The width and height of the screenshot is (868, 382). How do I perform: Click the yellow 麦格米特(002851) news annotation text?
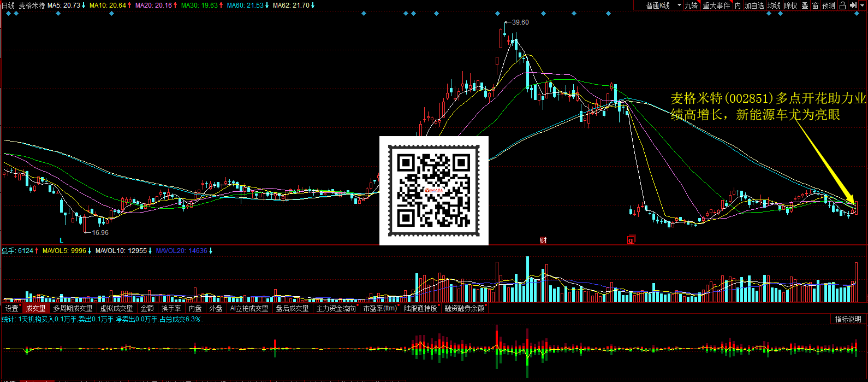769,107
